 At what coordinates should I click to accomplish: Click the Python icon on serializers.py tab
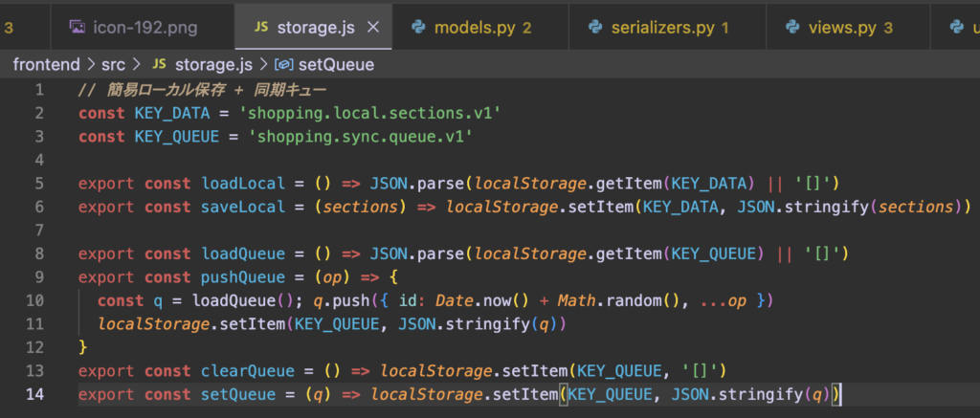pyautogui.click(x=595, y=28)
